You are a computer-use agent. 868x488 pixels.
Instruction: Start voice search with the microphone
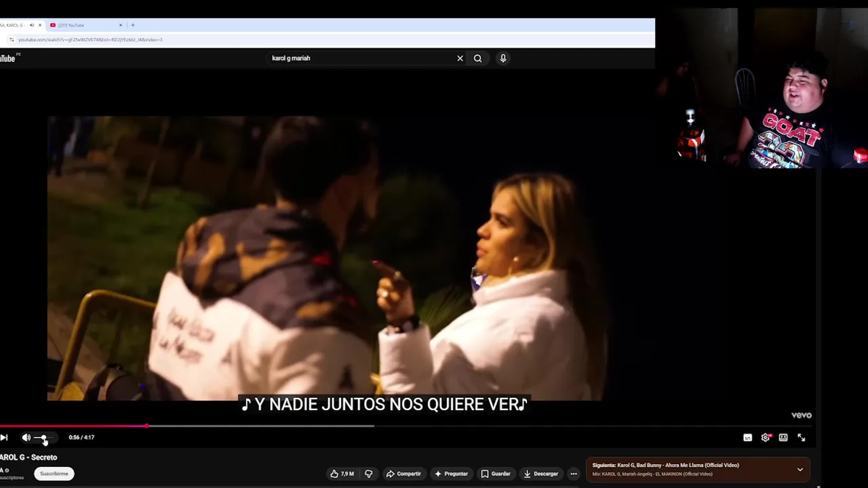(503, 58)
